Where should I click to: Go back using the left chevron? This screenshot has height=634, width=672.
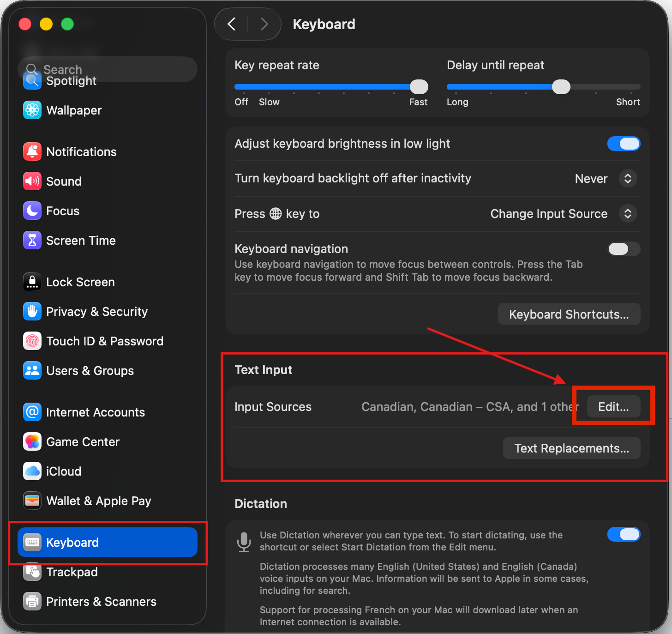[232, 24]
